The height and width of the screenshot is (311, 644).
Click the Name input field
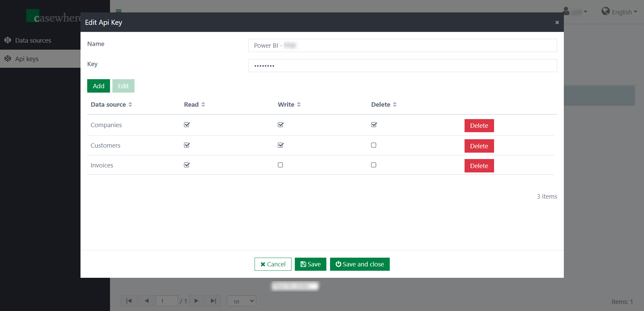[x=402, y=45]
